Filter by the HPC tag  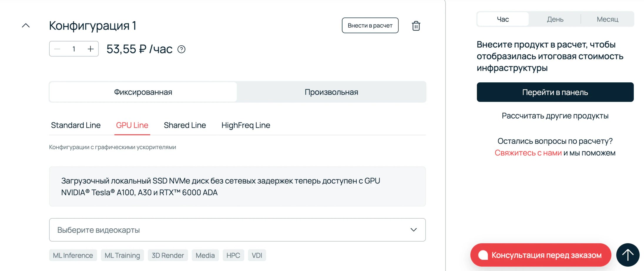pyautogui.click(x=233, y=255)
